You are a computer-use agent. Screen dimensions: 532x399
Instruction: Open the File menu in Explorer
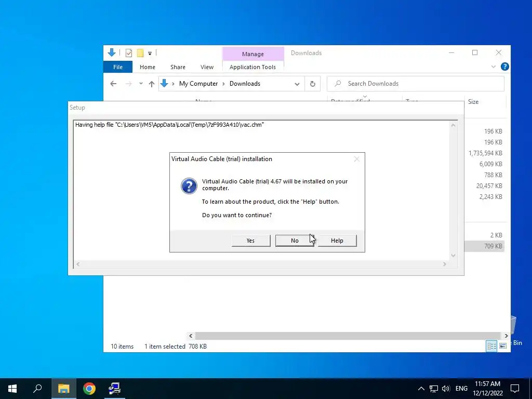point(118,67)
